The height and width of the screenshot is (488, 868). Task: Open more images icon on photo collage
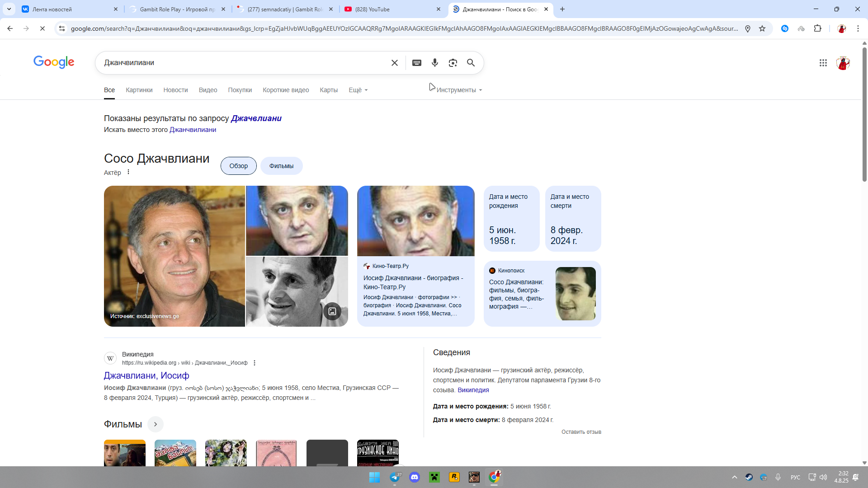tap(332, 311)
